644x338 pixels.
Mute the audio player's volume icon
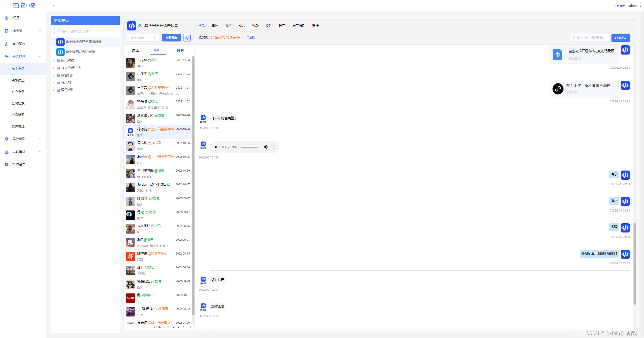point(266,147)
